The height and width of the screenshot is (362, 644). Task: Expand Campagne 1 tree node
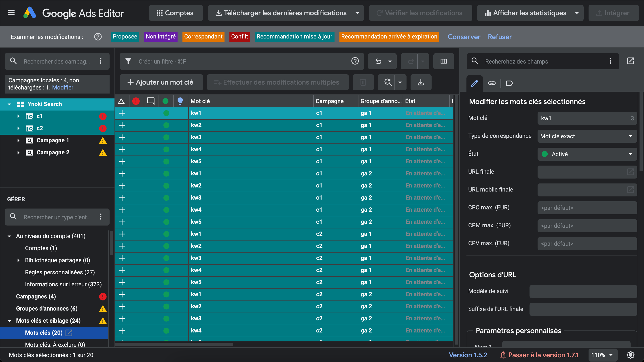18,140
